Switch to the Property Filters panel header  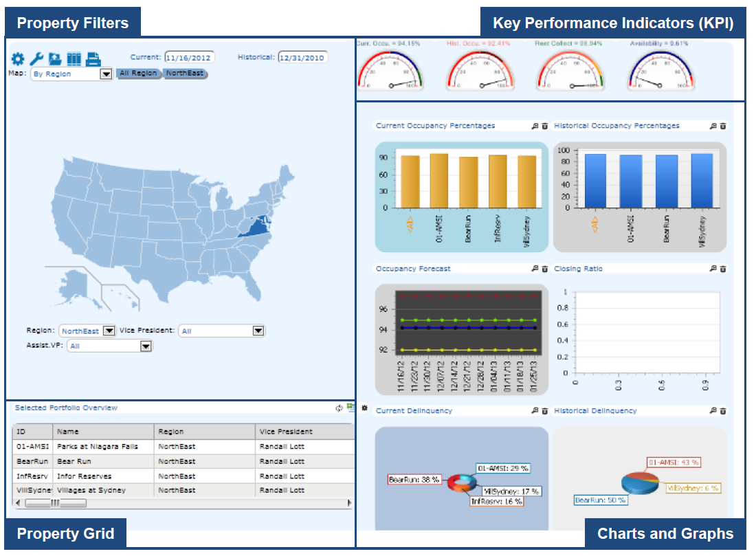tap(71, 21)
